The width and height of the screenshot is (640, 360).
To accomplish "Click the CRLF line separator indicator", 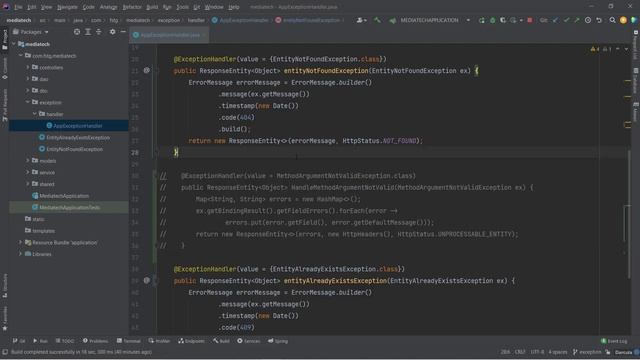I will [x=520, y=352].
